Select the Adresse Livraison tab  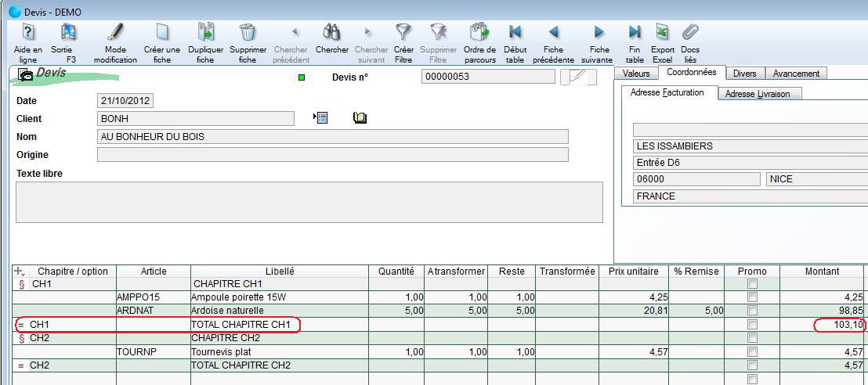tap(757, 94)
